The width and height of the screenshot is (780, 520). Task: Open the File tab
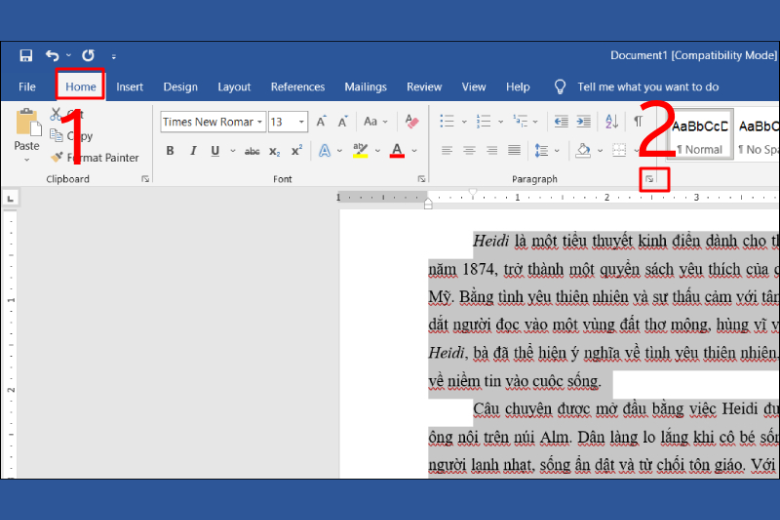[x=27, y=87]
